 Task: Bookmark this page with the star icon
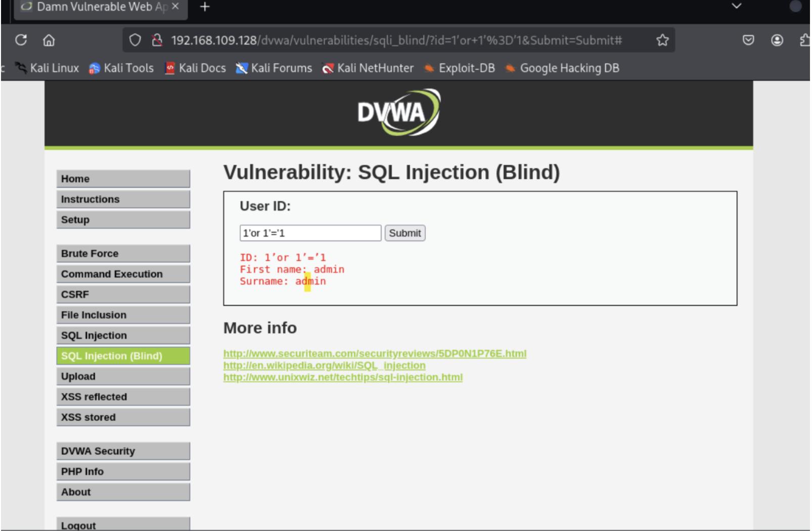(662, 40)
